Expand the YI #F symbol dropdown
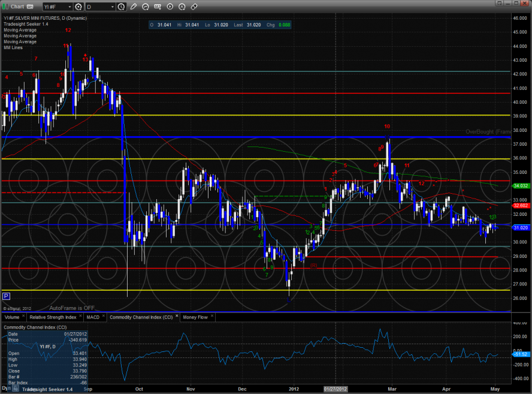Screen dimensions: 532x394 click(70, 7)
